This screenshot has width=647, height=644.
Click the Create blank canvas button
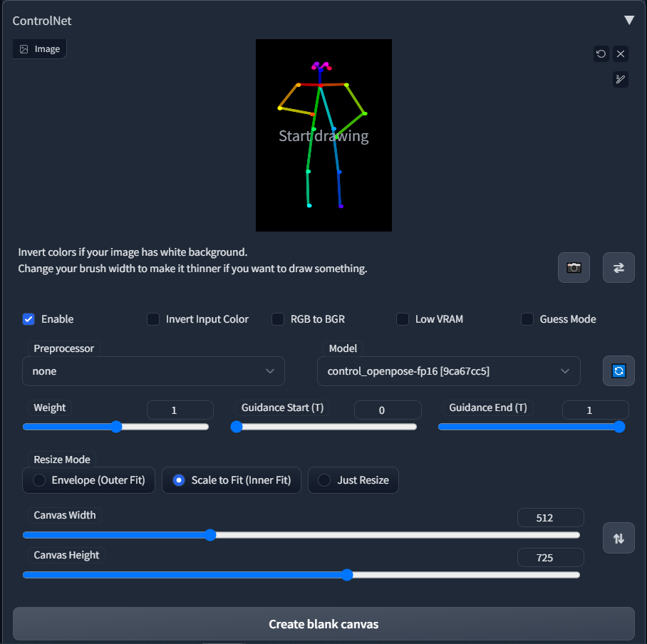click(323, 623)
